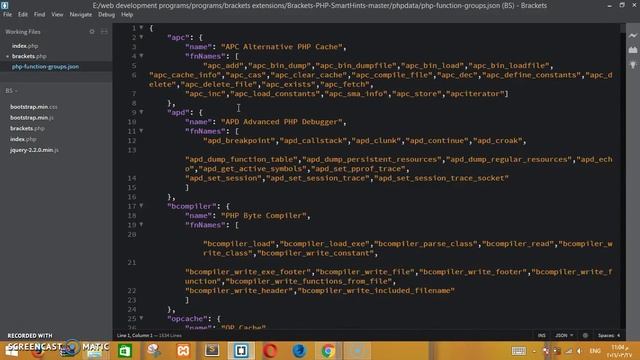Open the blue browser icon beside Opera

299,351
